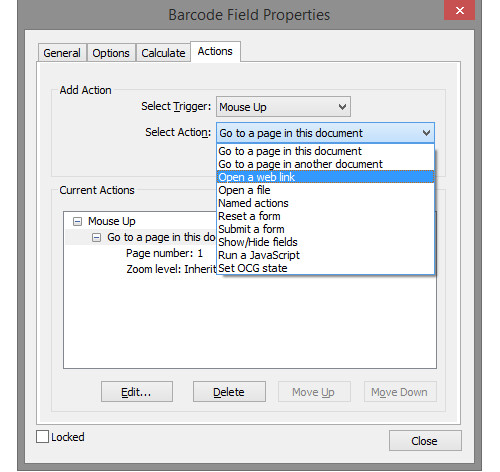Open the Select Trigger dropdown arrow
Viewport: 500px width, 472px height.
point(342,107)
